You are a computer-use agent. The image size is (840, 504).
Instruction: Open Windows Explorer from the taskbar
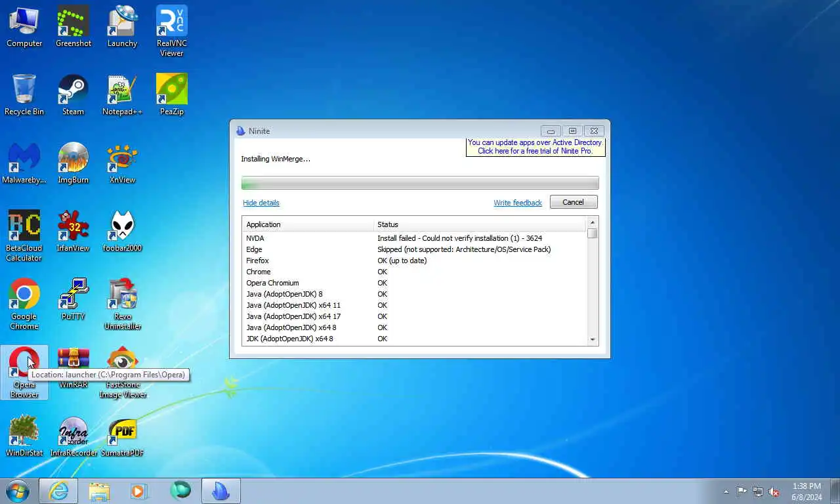point(99,491)
